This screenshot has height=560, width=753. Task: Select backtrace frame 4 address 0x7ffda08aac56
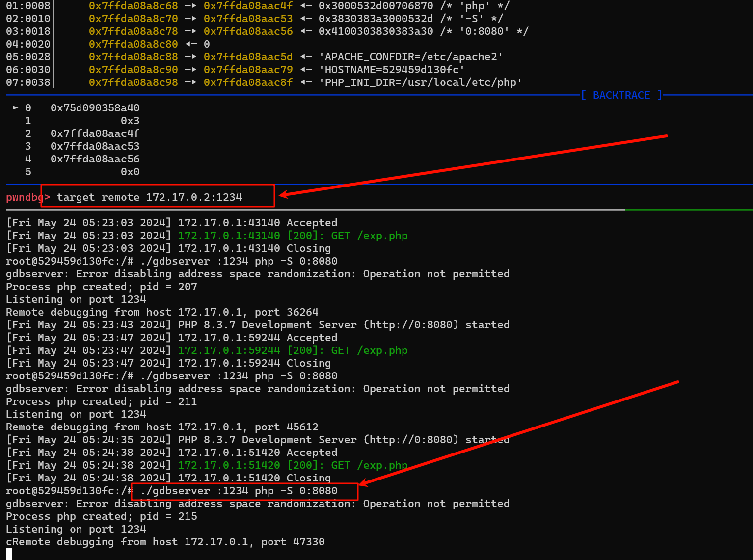pos(95,159)
